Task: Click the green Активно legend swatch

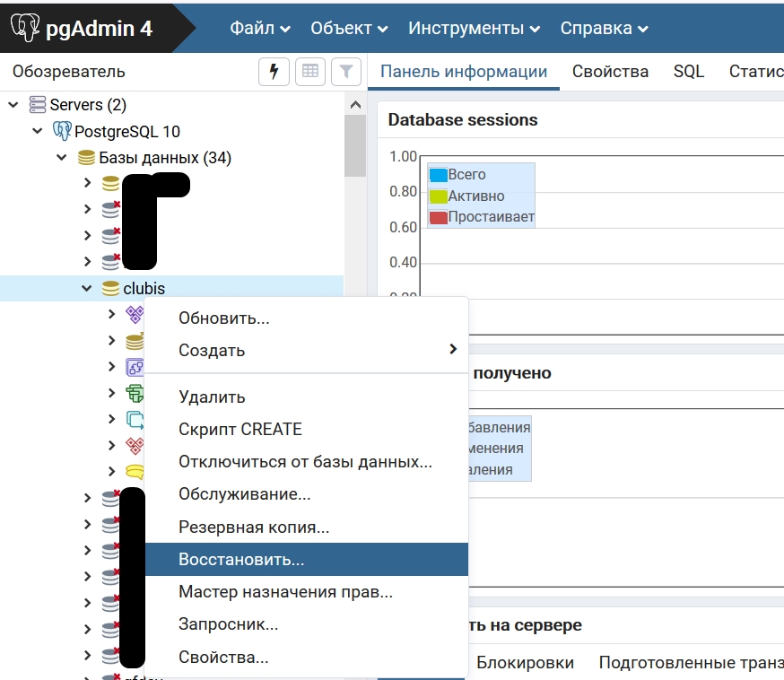Action: (438, 196)
